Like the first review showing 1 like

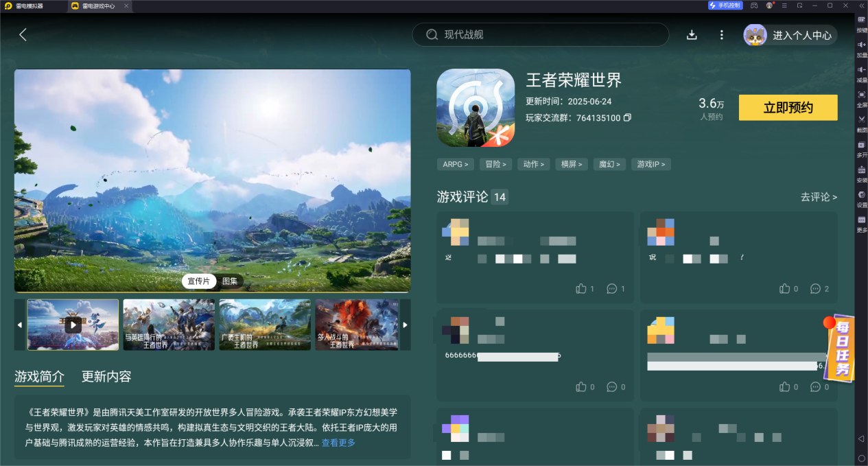pyautogui.click(x=581, y=289)
